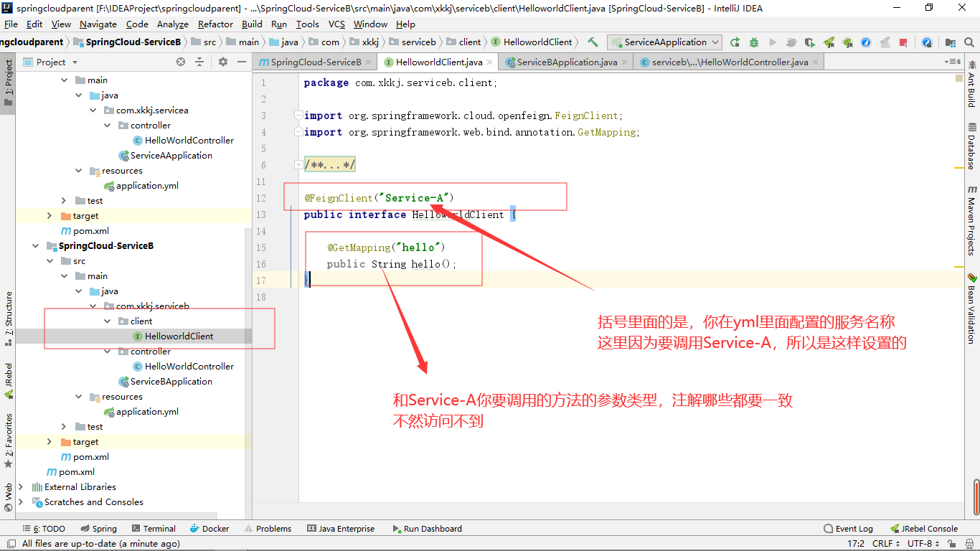Open the ServiceAApplication run configuration dropdown

click(664, 42)
